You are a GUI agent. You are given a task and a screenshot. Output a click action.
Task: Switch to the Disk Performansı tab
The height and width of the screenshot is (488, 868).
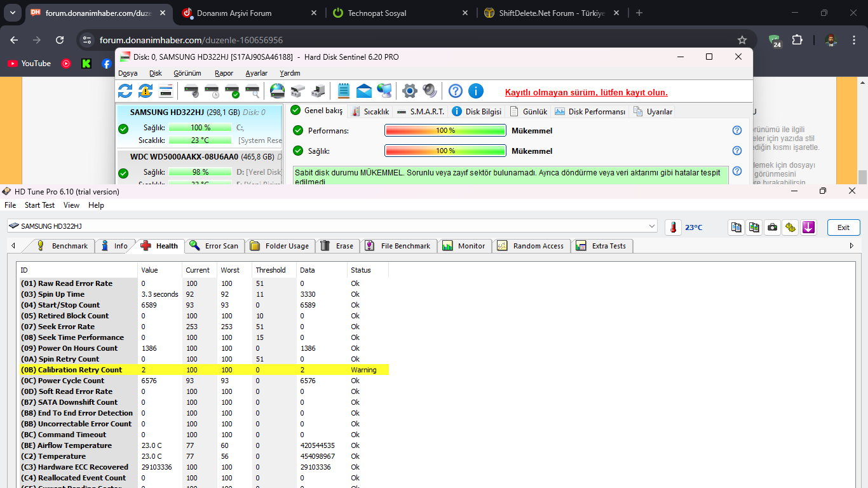click(590, 111)
